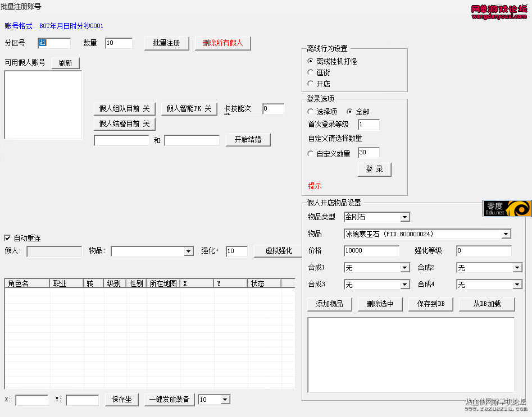The width and height of the screenshot is (532, 417).
Task: Click the 删除选中 button
Action: click(x=380, y=304)
